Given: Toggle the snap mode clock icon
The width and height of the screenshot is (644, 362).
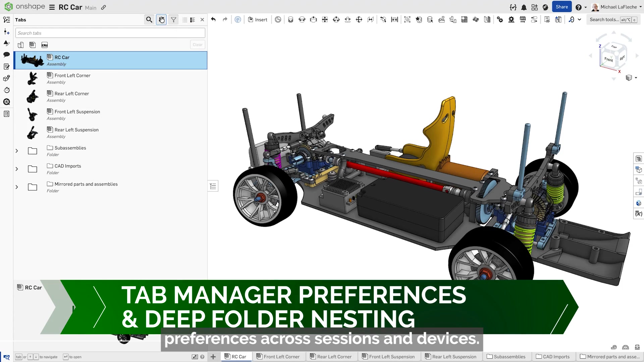Looking at the screenshot, I should point(278,19).
